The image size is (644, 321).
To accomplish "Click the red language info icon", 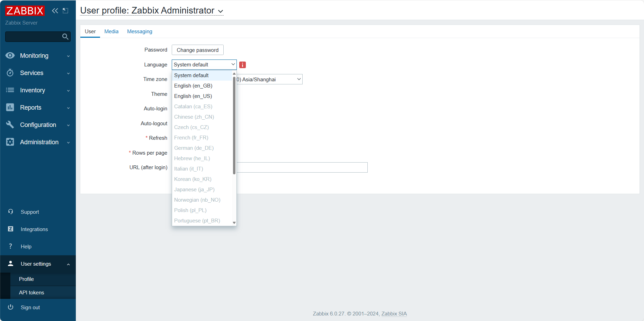I will [x=242, y=65].
